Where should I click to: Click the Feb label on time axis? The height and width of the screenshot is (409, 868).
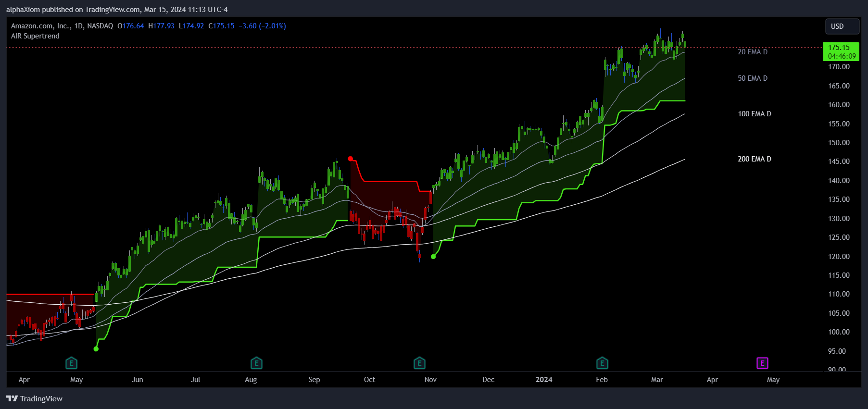[602, 380]
